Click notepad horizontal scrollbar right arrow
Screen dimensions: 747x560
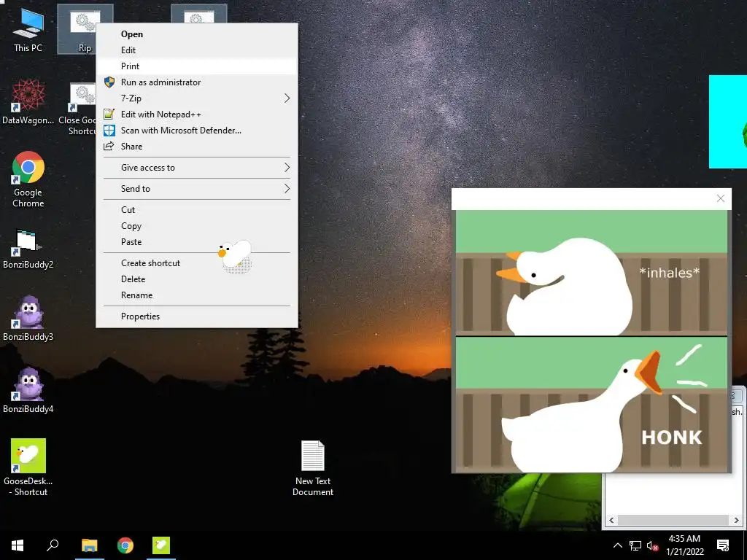(x=737, y=521)
